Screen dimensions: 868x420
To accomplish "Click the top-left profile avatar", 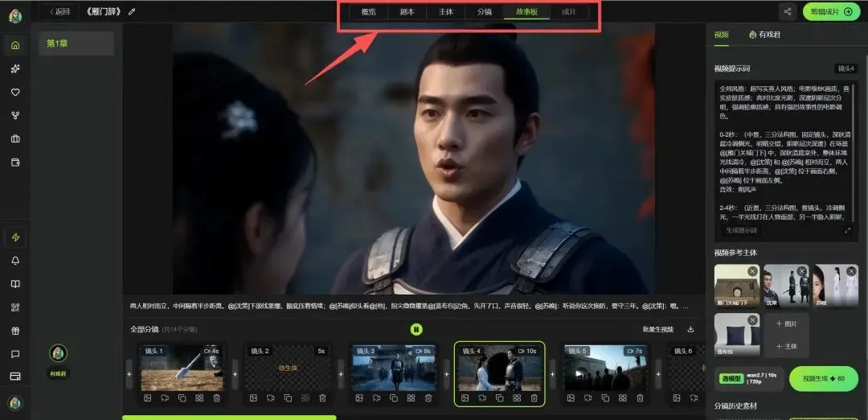I will [15, 15].
